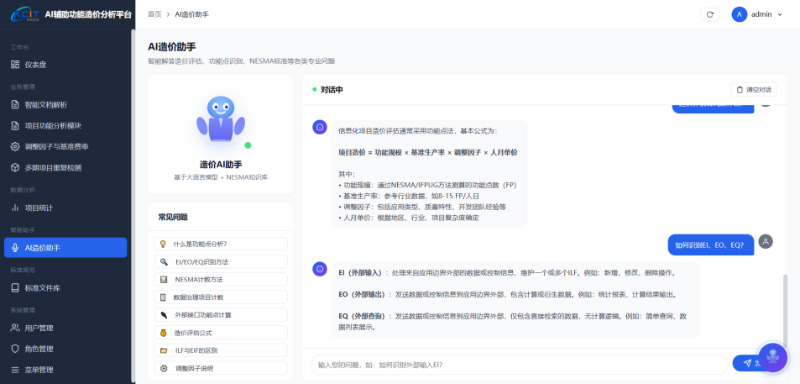Click the bullet line starting with 基准生产率
Screen dimensions: 800x384
pos(408,196)
